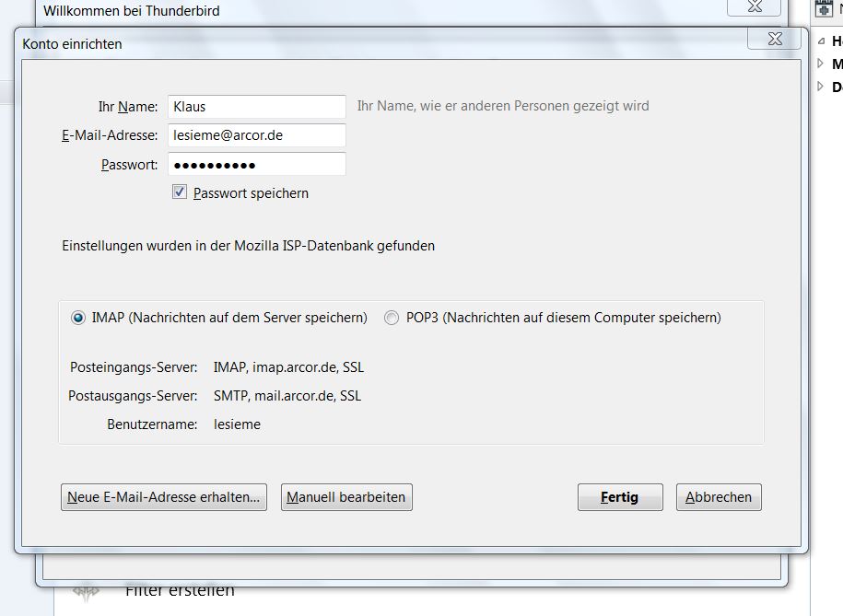Click the Manuell bearbeiten button
The width and height of the screenshot is (843, 616).
click(x=346, y=497)
